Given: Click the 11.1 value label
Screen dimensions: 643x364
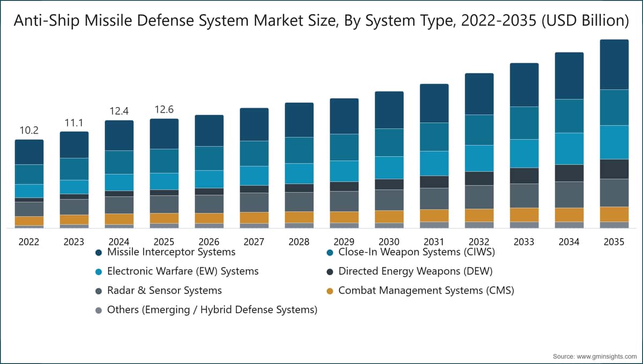Looking at the screenshot, I should (x=74, y=123).
